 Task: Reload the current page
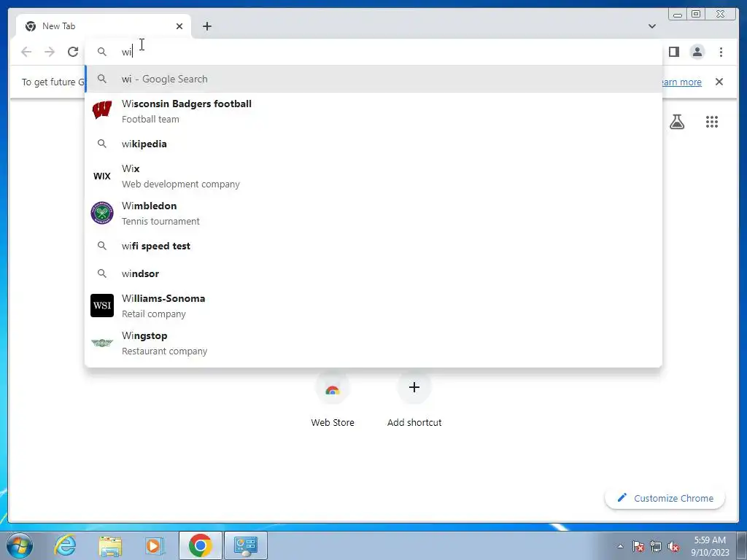73,52
